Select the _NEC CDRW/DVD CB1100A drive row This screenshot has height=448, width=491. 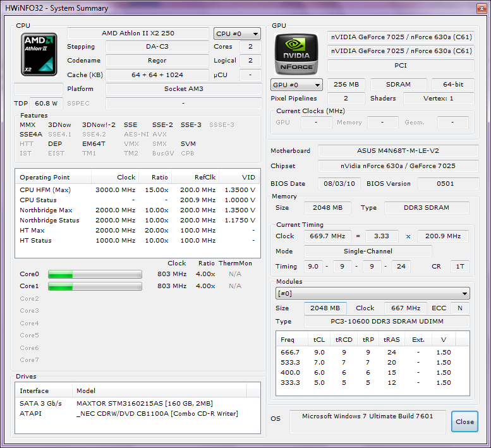click(138, 413)
